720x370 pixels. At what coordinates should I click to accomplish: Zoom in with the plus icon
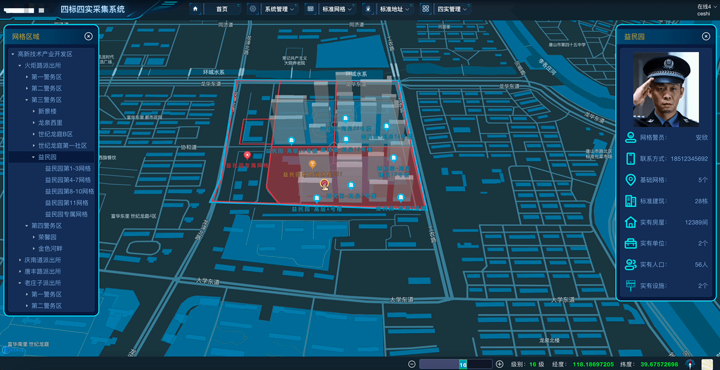tap(500, 364)
